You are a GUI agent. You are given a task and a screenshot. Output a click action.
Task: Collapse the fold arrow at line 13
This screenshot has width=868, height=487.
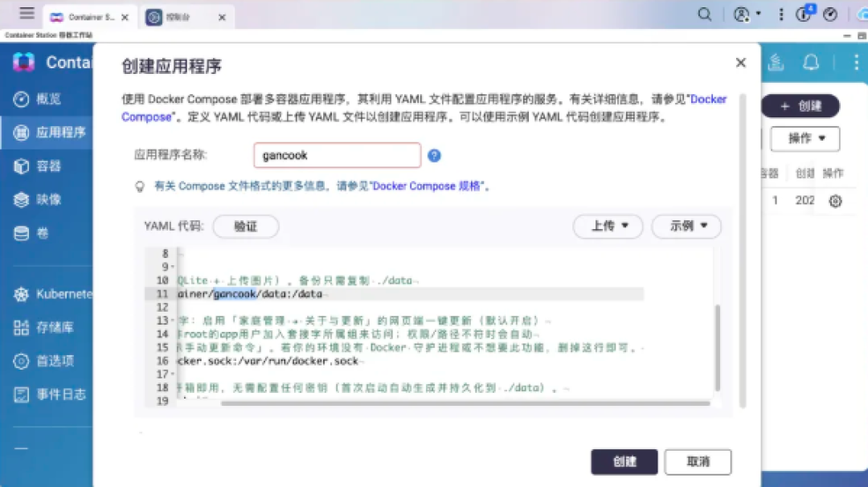pos(173,321)
